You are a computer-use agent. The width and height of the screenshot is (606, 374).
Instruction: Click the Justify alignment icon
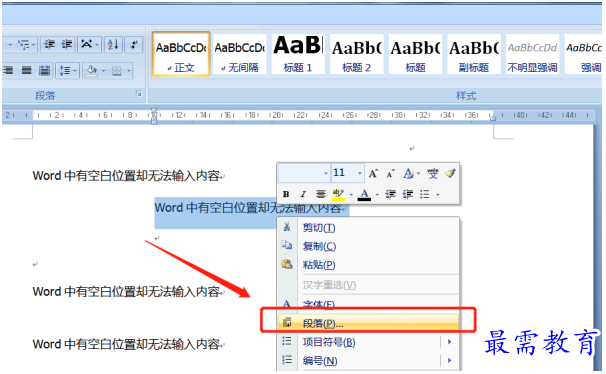pyautogui.click(x=27, y=70)
